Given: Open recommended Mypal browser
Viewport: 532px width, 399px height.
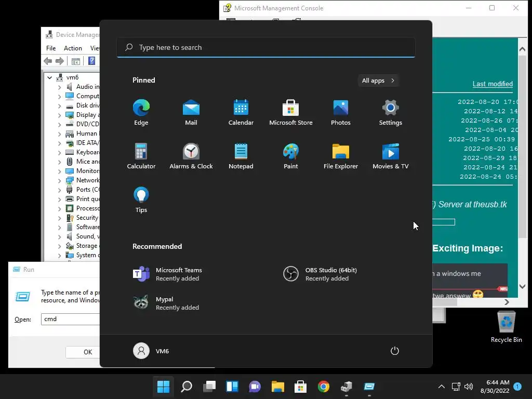Looking at the screenshot, I should click(x=166, y=303).
